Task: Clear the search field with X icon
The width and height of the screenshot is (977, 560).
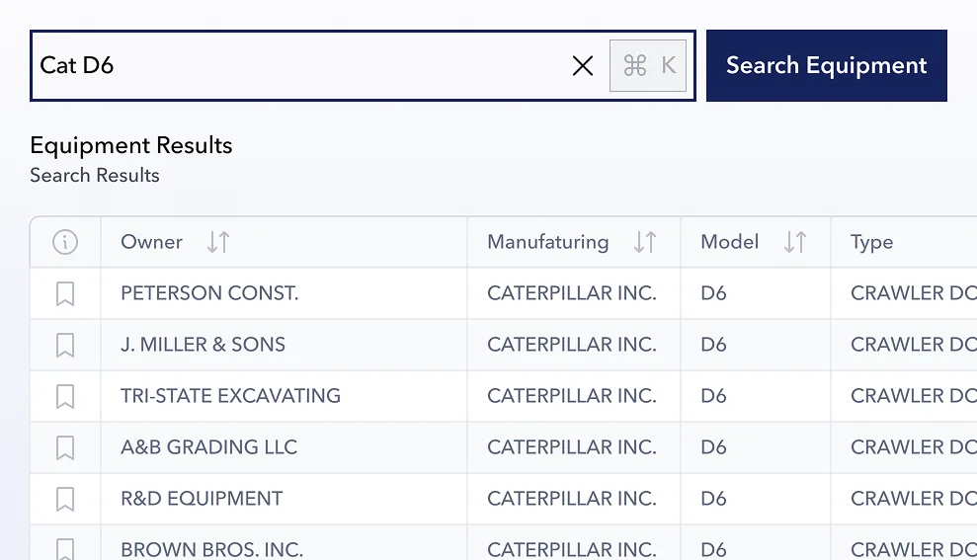Action: point(583,66)
